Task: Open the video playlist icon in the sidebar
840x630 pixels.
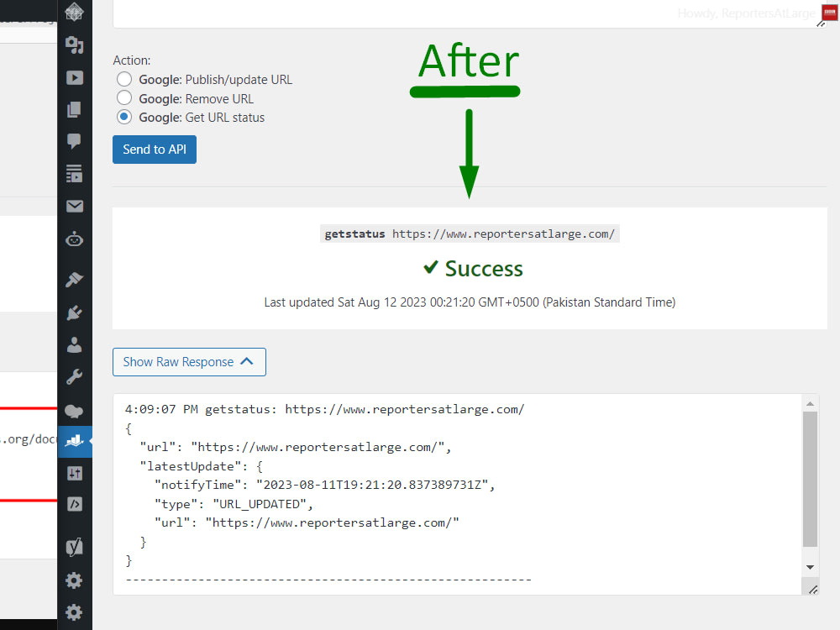Action: coord(74,77)
